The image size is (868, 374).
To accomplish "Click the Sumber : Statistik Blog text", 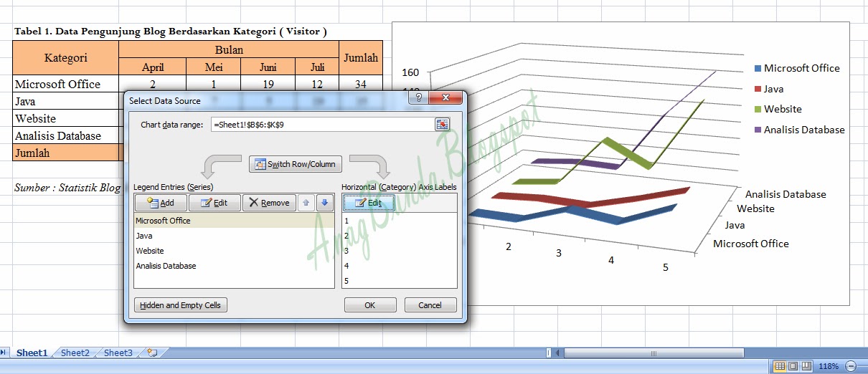I will (67, 188).
